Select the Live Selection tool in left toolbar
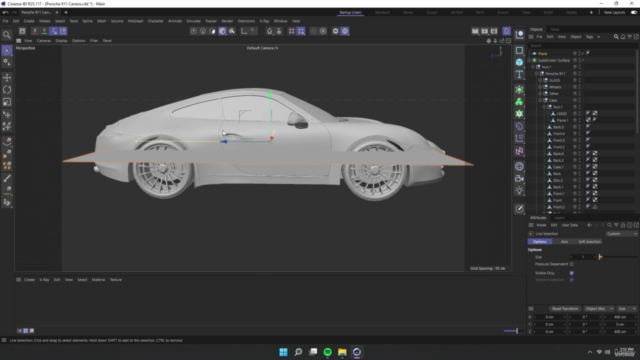The height and width of the screenshot is (360, 640). (7, 50)
